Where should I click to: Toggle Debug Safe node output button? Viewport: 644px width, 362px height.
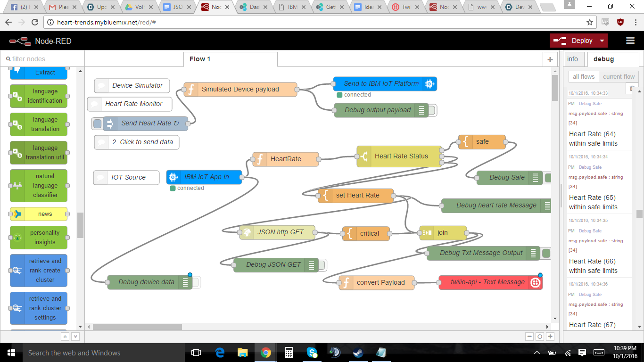[x=547, y=178]
